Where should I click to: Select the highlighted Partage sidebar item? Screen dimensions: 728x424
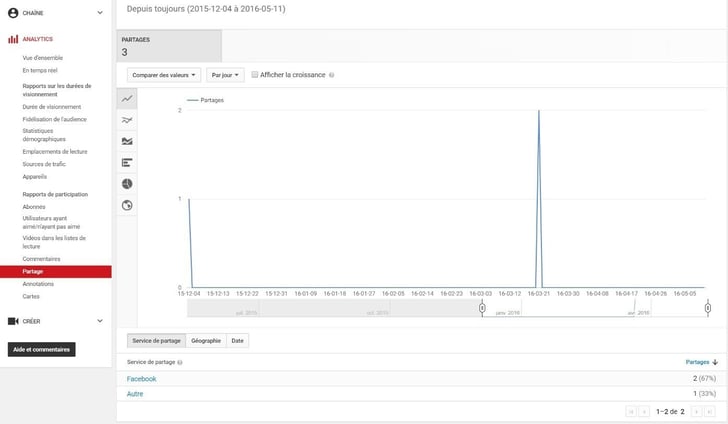click(x=56, y=271)
